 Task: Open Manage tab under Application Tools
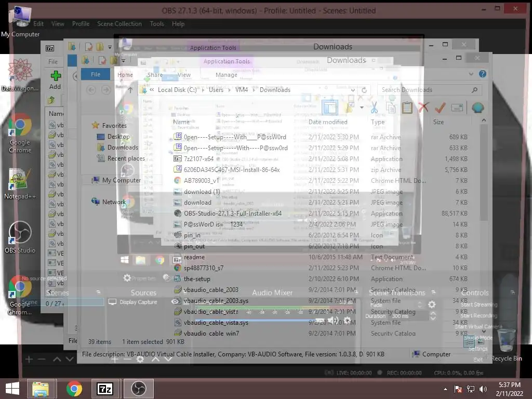pyautogui.click(x=227, y=75)
